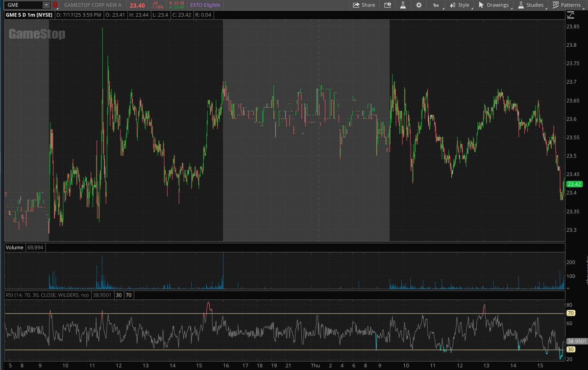Click the O: 23.41 open value

point(115,15)
